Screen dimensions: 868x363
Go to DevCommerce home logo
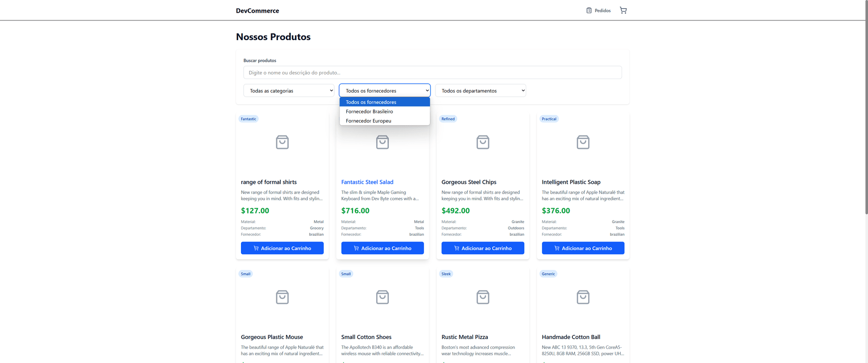coord(257,11)
